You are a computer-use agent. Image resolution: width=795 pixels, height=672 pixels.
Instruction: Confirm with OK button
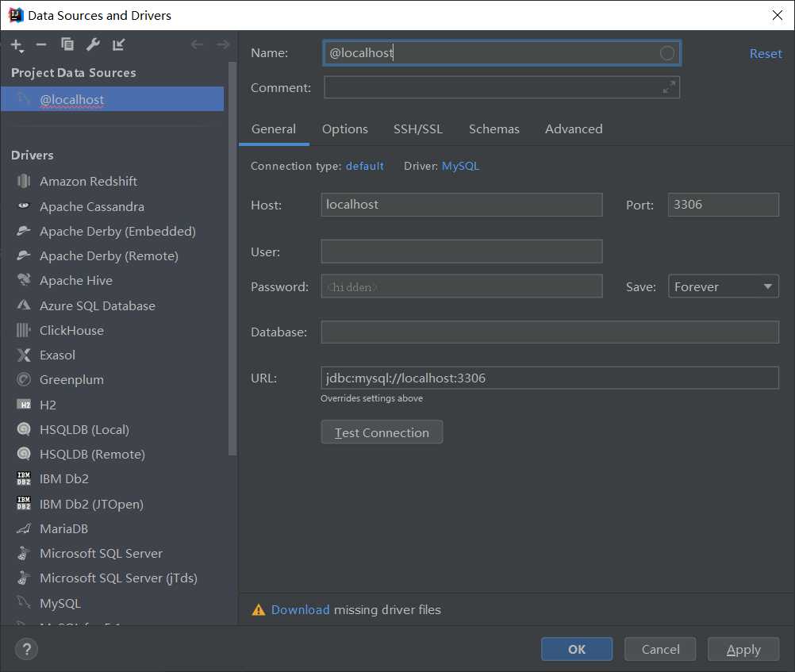577,649
